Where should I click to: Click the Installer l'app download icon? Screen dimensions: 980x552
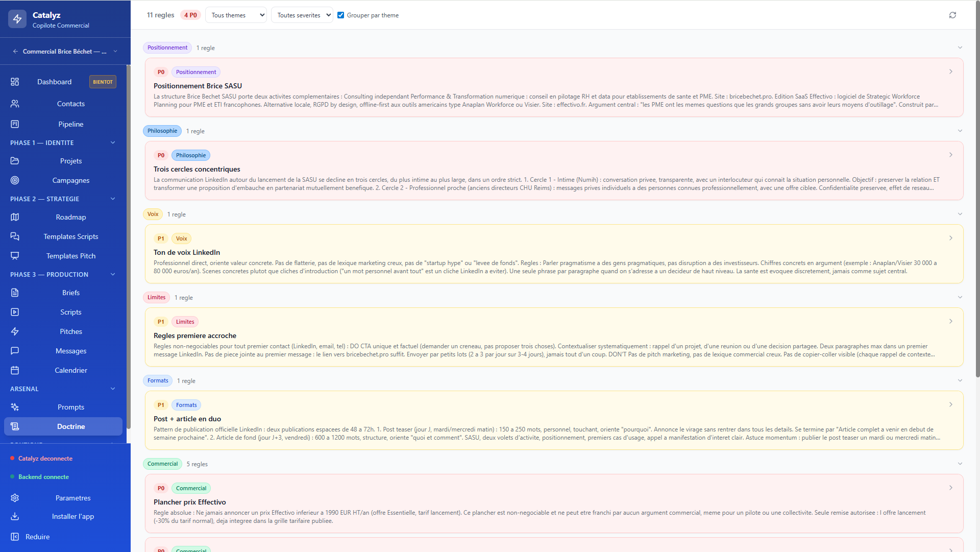click(15, 516)
